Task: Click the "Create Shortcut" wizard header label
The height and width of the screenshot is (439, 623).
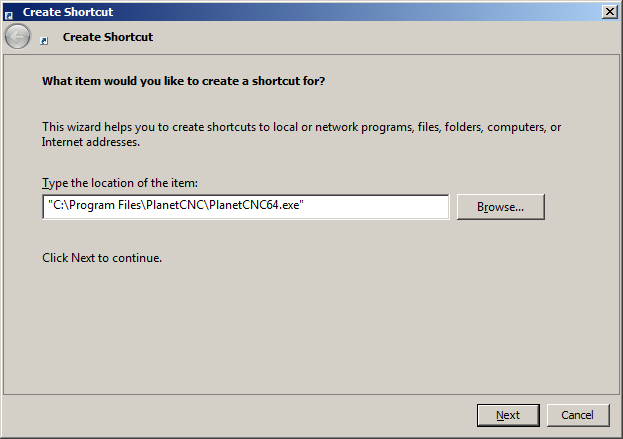Action: click(107, 37)
